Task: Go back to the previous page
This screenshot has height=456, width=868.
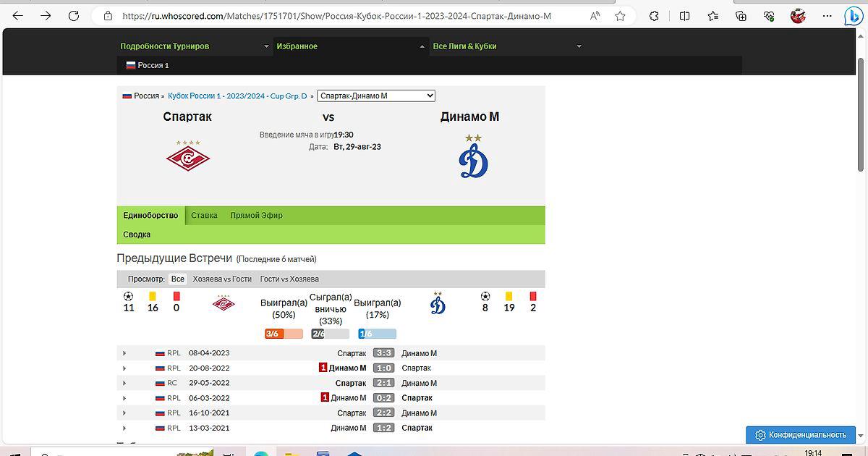Action: click(18, 15)
